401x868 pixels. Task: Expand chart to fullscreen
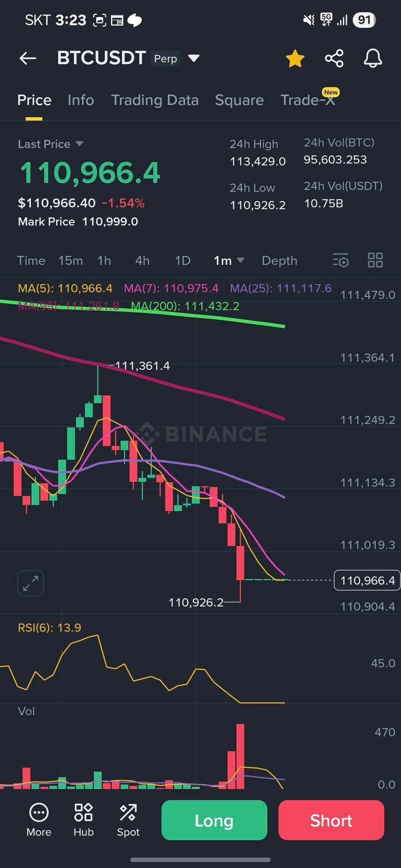[30, 583]
